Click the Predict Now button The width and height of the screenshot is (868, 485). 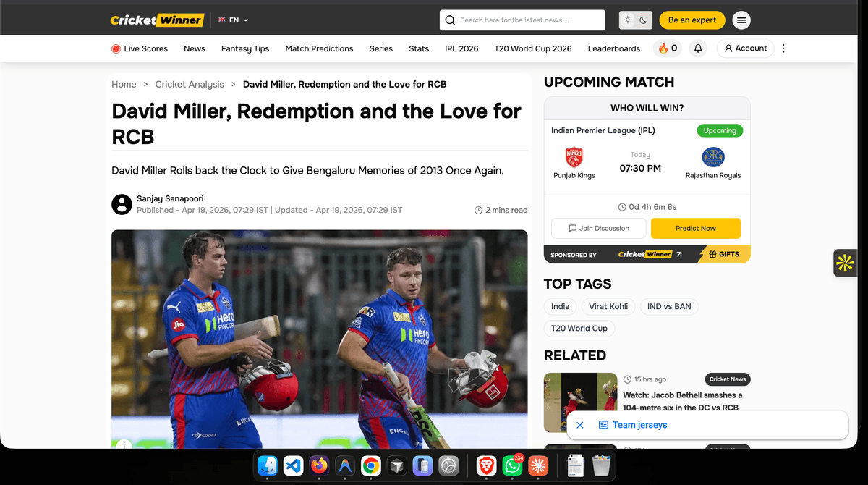696,228
